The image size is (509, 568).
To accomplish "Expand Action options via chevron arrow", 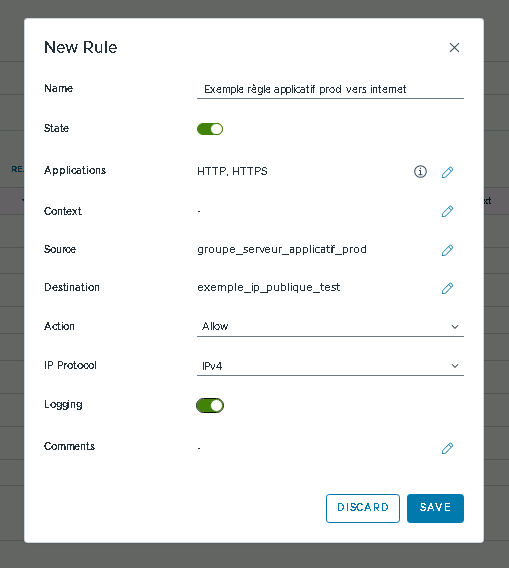I will coord(455,327).
